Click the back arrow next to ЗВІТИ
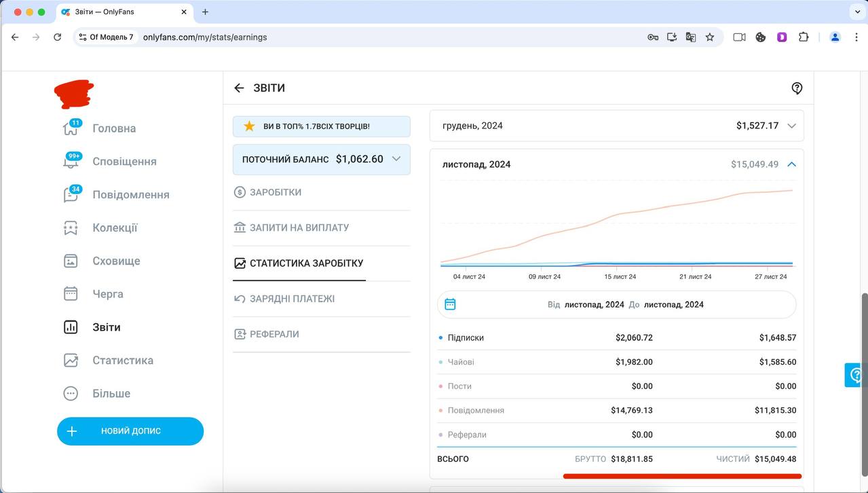Screen dimensions: 868x493 click(x=239, y=88)
